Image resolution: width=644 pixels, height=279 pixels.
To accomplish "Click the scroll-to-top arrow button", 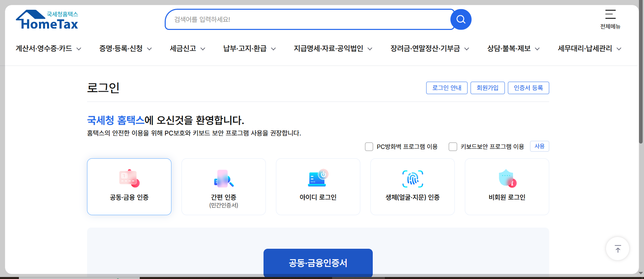I will 617,249.
